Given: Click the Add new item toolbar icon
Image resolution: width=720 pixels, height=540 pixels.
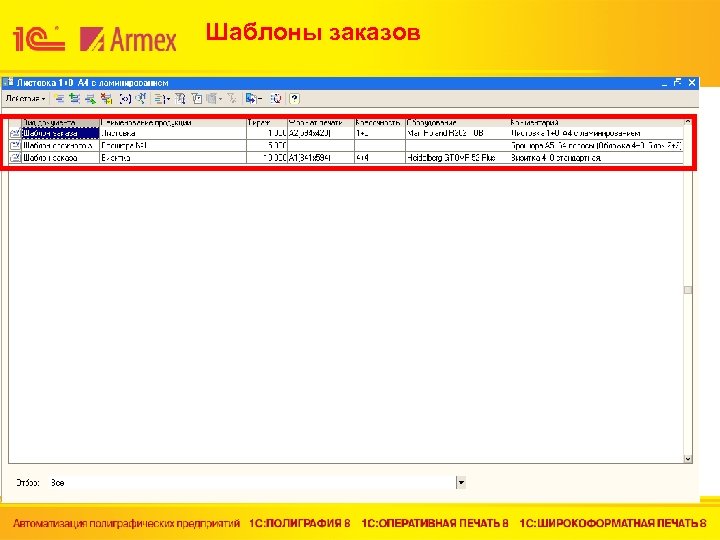Looking at the screenshot, I should (x=59, y=98).
